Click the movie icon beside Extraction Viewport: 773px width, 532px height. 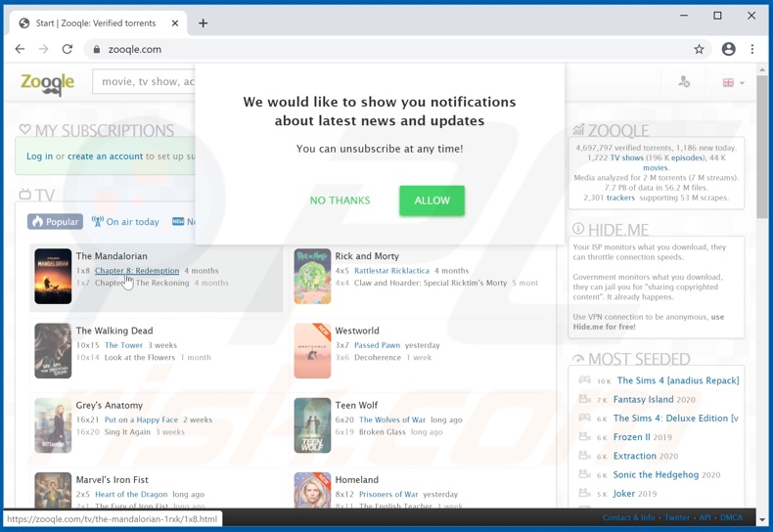click(585, 455)
